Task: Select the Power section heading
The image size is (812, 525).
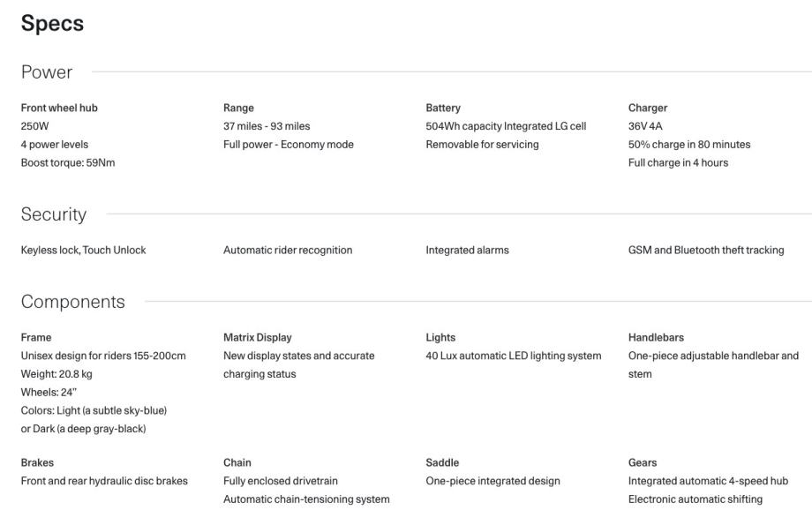Action: click(47, 72)
